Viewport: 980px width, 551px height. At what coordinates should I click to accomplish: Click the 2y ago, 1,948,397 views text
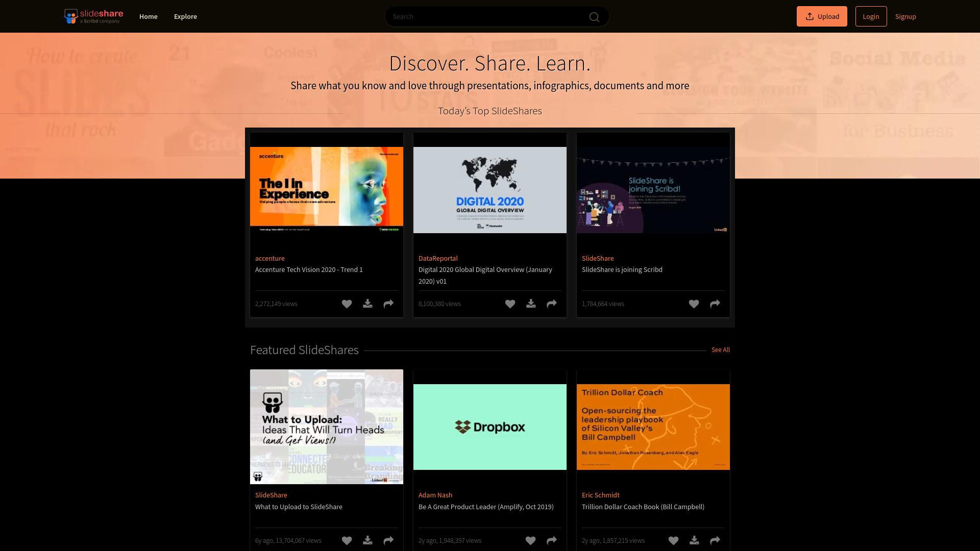coord(450,541)
